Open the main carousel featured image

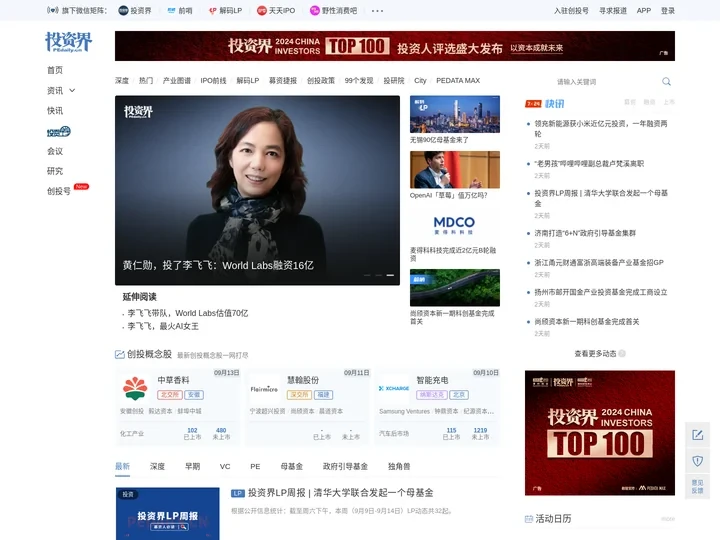coord(257,190)
